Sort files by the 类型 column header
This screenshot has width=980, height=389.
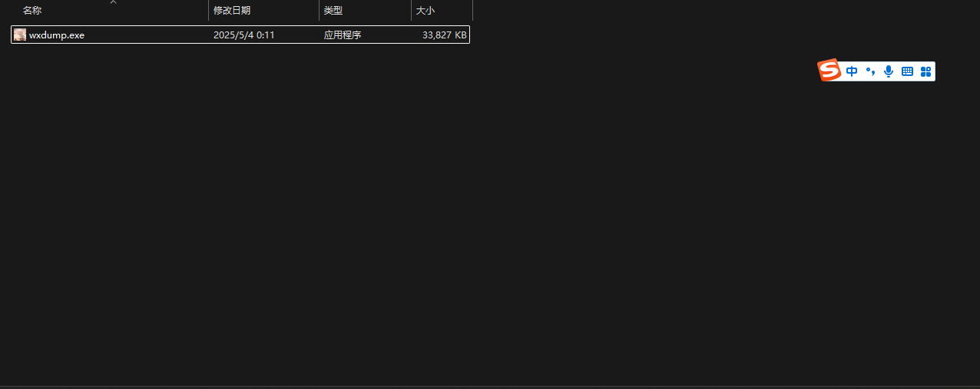[333, 11]
